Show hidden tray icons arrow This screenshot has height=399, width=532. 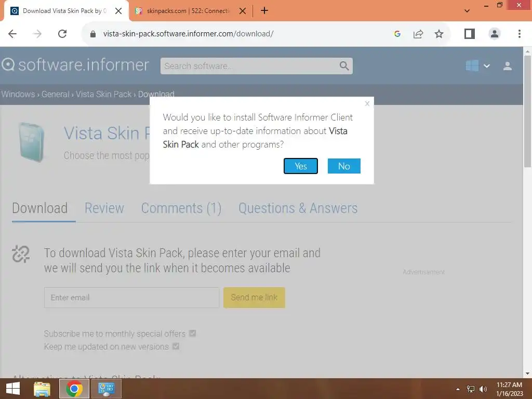coord(458,389)
